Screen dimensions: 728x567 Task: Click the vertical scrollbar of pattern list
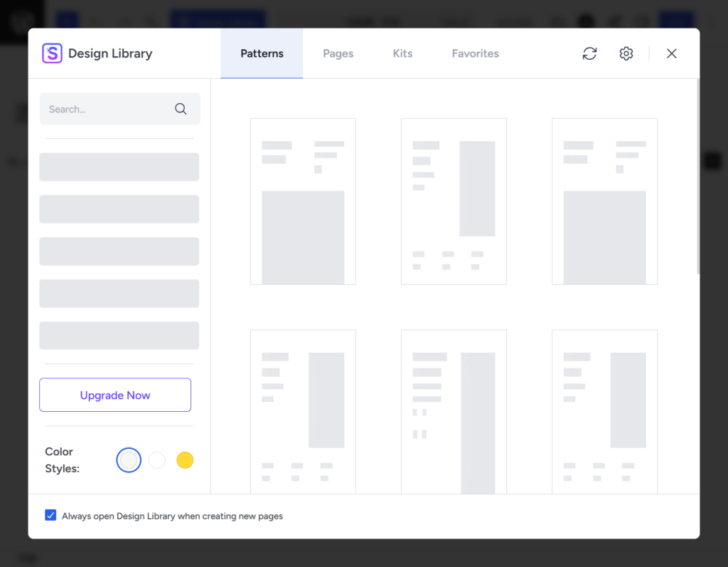pos(698,176)
